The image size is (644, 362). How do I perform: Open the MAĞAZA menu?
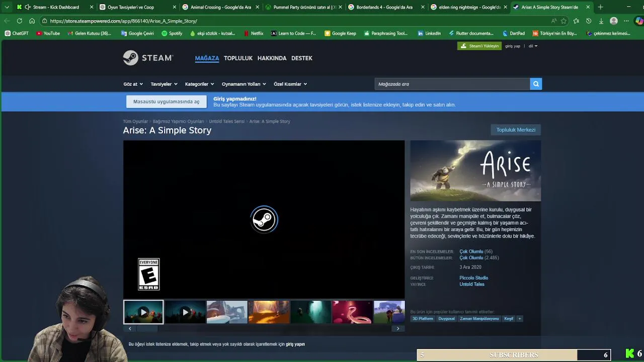(207, 58)
